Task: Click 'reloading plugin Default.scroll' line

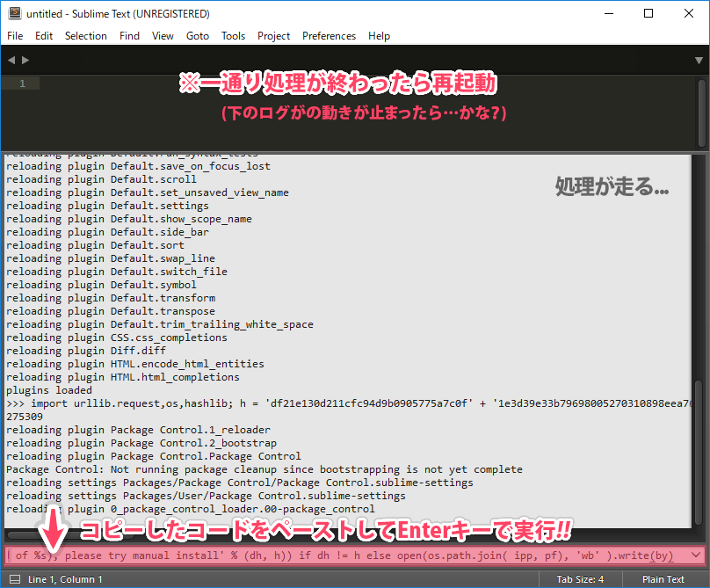Action: point(101,179)
